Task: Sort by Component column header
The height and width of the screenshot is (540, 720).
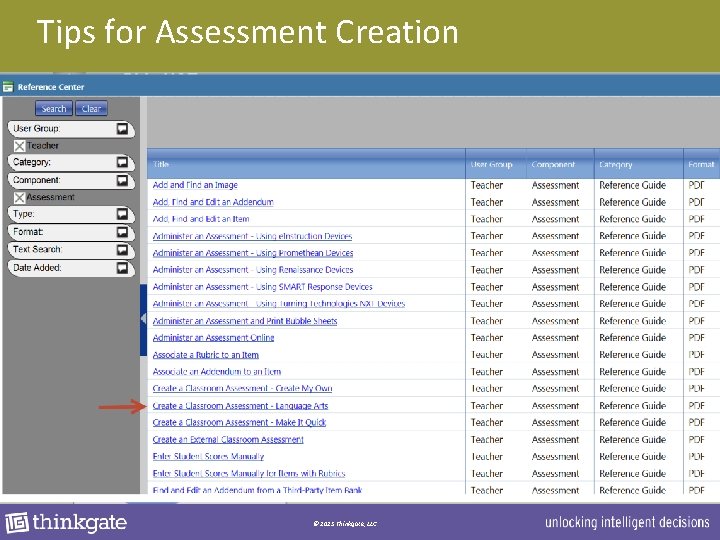Action: click(553, 164)
